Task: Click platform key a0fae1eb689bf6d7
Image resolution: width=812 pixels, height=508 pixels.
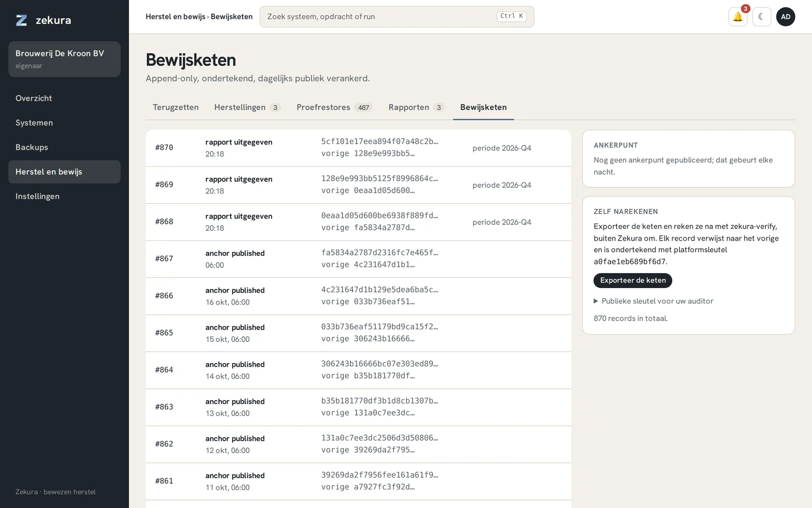Action: [629, 262]
